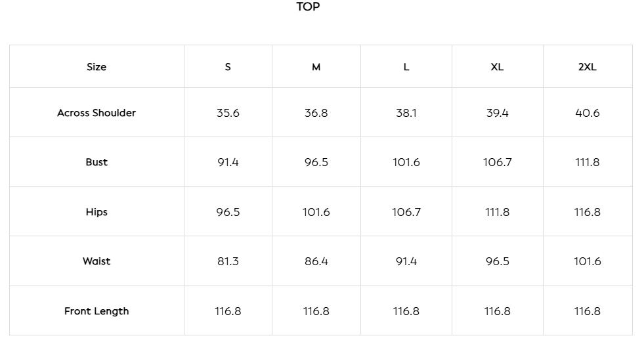The image size is (644, 361).
Task: Click the Waist row label
Action: pyautogui.click(x=97, y=261)
